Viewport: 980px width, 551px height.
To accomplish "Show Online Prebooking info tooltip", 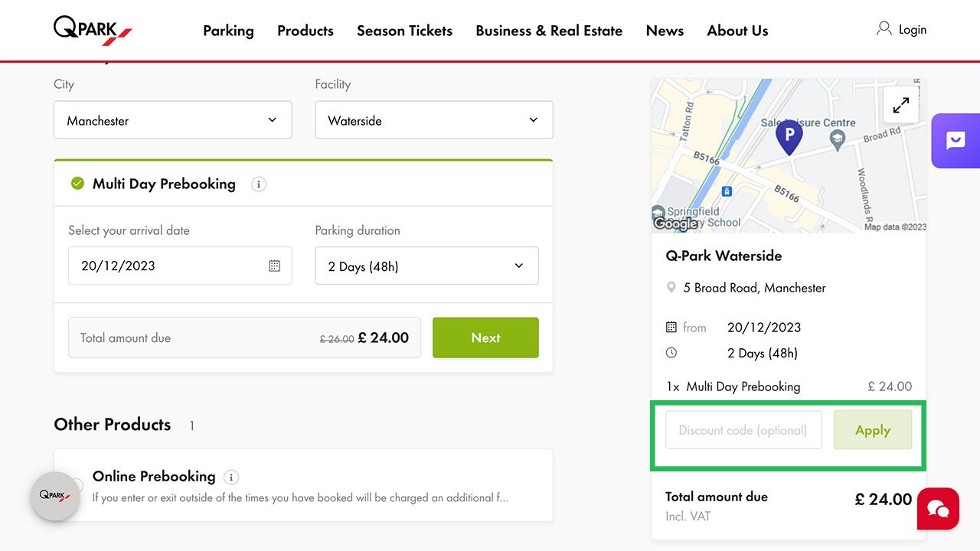I will [231, 477].
